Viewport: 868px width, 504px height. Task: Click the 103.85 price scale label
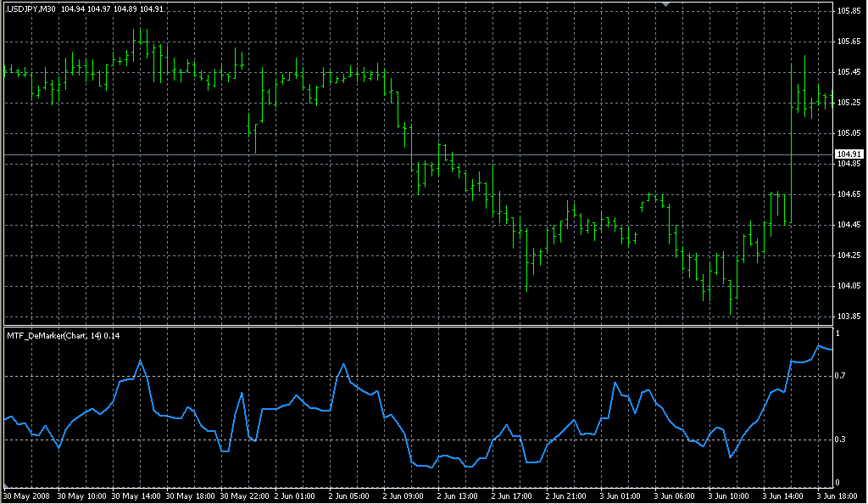849,316
